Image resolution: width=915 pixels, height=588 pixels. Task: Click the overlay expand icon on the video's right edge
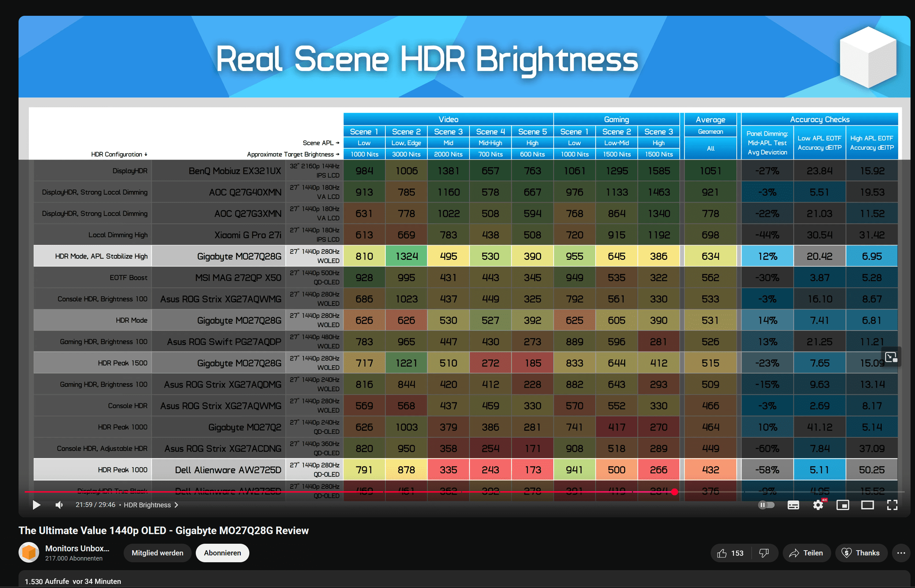pyautogui.click(x=891, y=357)
